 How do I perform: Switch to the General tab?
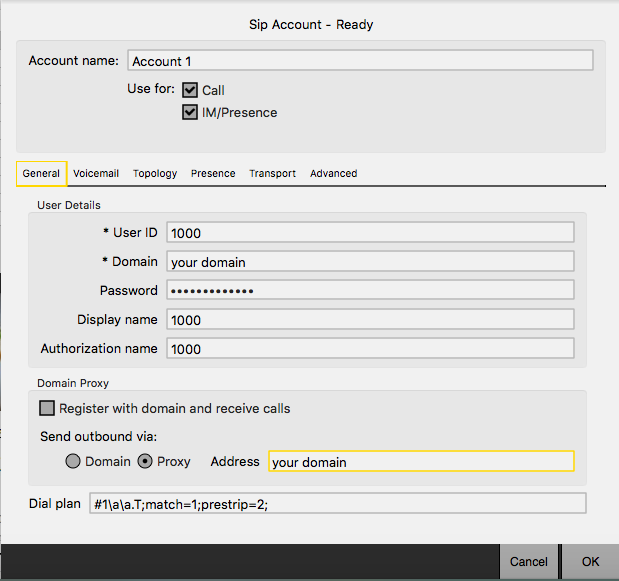[x=41, y=174]
